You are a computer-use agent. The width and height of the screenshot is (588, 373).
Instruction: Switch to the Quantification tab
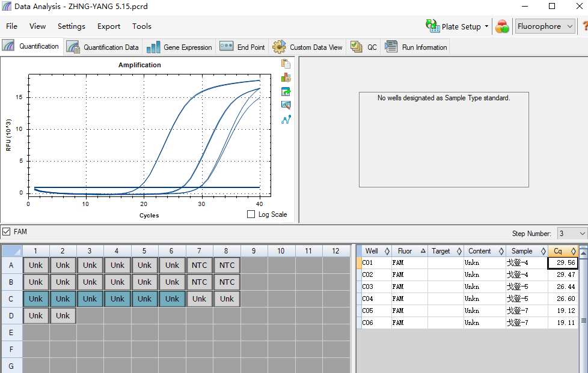[x=31, y=46]
